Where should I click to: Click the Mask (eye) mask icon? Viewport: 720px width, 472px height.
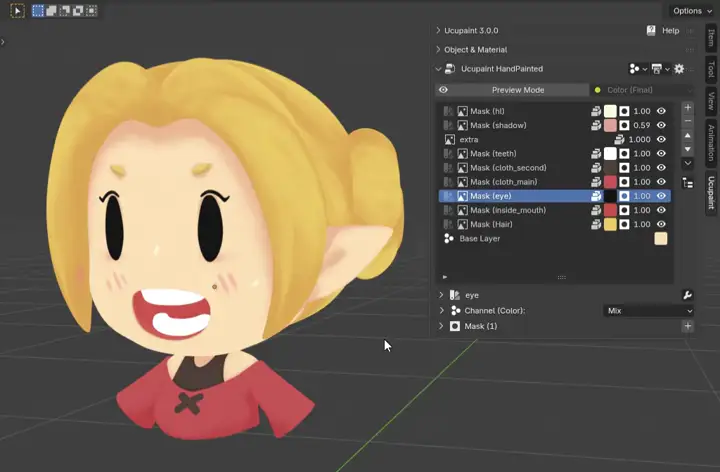[624, 196]
